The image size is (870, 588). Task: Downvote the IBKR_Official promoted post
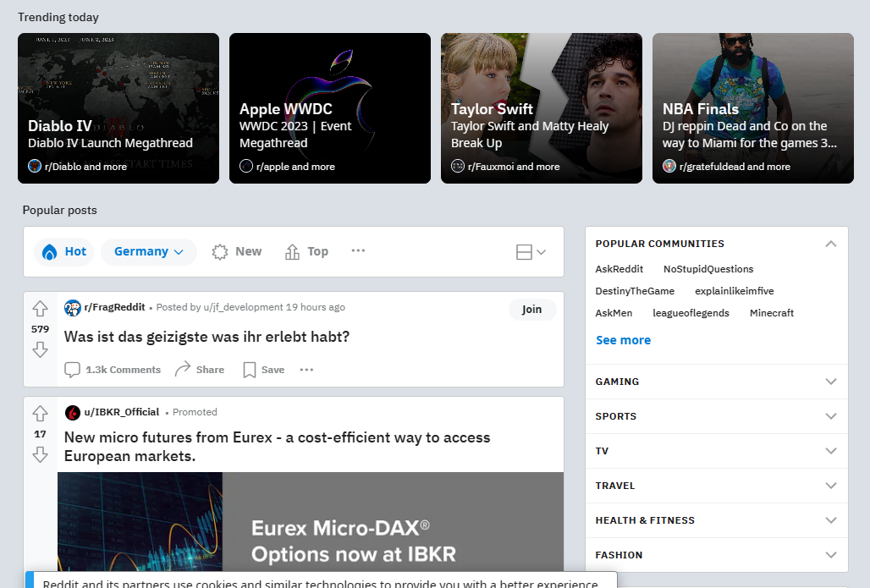tap(40, 455)
